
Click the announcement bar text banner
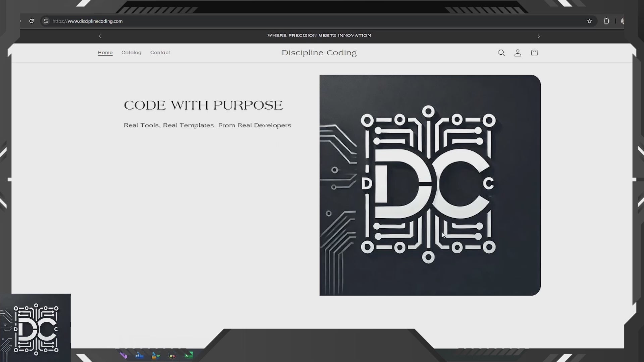click(319, 36)
